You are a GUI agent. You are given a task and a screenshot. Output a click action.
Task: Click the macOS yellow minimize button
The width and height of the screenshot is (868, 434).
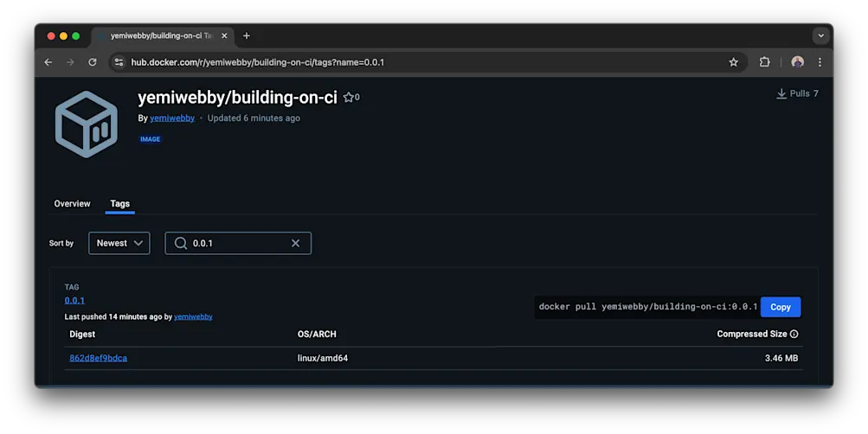pyautogui.click(x=64, y=36)
